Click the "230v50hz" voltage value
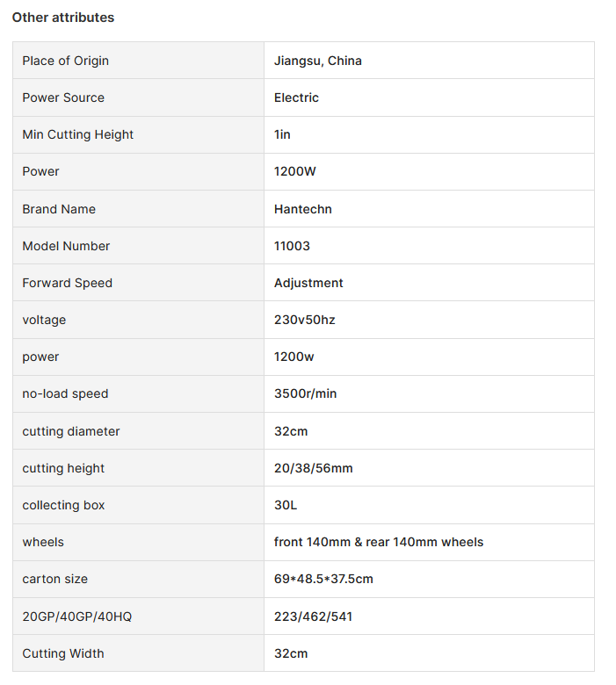This screenshot has width=616, height=685. [305, 320]
